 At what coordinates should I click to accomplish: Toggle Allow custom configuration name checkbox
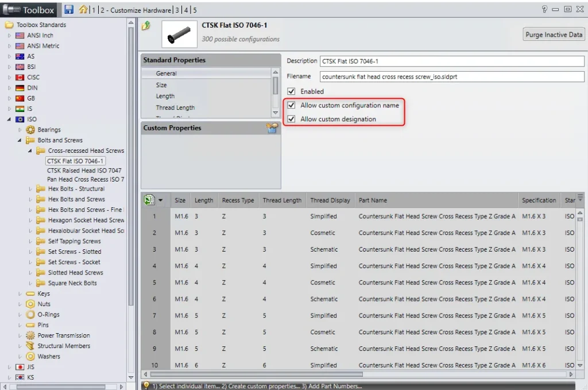(291, 105)
